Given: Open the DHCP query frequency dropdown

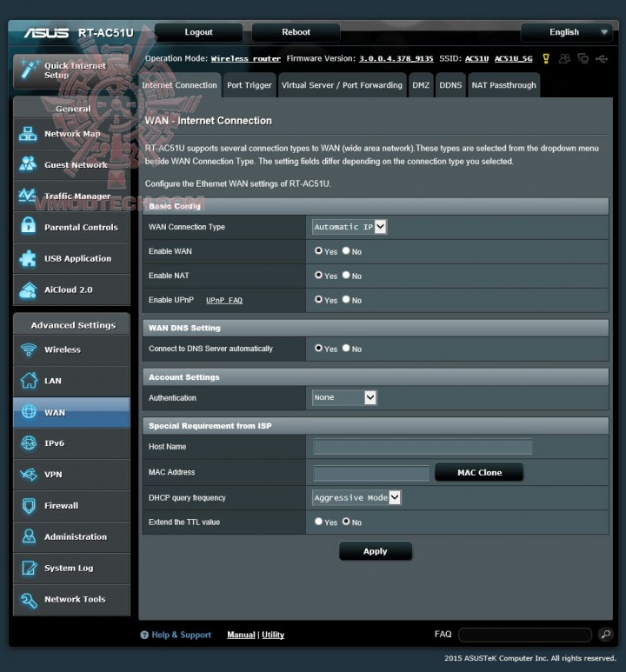Looking at the screenshot, I should point(356,497).
